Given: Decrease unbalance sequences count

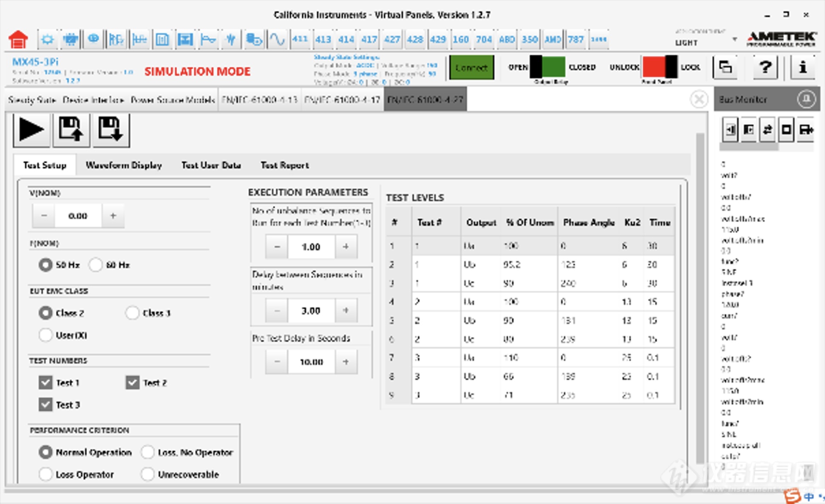Looking at the screenshot, I should 277,247.
